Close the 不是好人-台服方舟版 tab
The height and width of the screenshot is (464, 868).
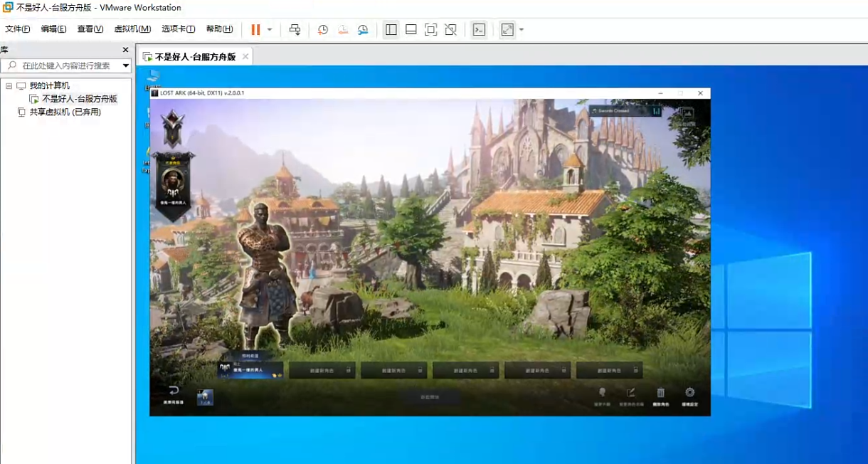[245, 56]
